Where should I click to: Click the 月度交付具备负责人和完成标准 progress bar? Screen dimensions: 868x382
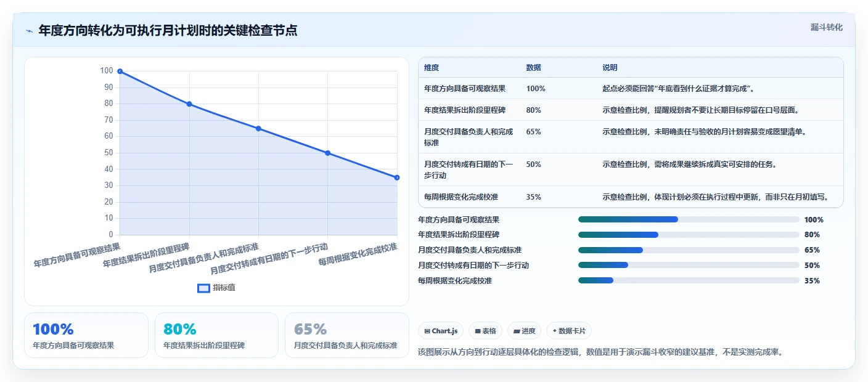(689, 250)
